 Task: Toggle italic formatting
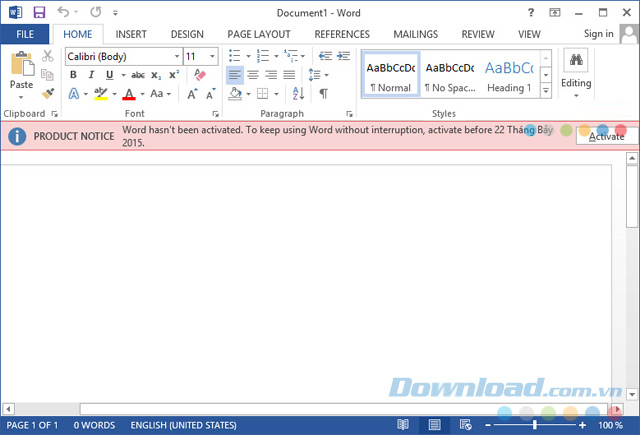[x=91, y=75]
